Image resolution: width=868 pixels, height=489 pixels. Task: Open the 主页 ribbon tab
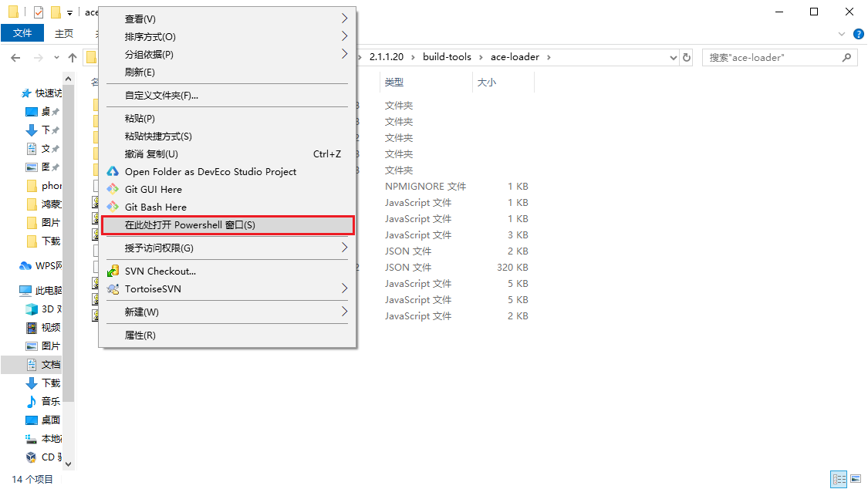64,34
